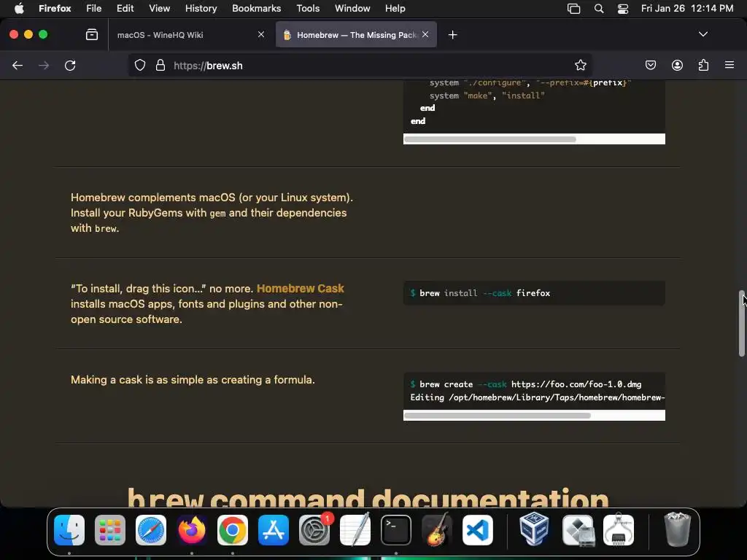Open the Help menu
Image resolution: width=747 pixels, height=560 pixels.
click(x=395, y=9)
